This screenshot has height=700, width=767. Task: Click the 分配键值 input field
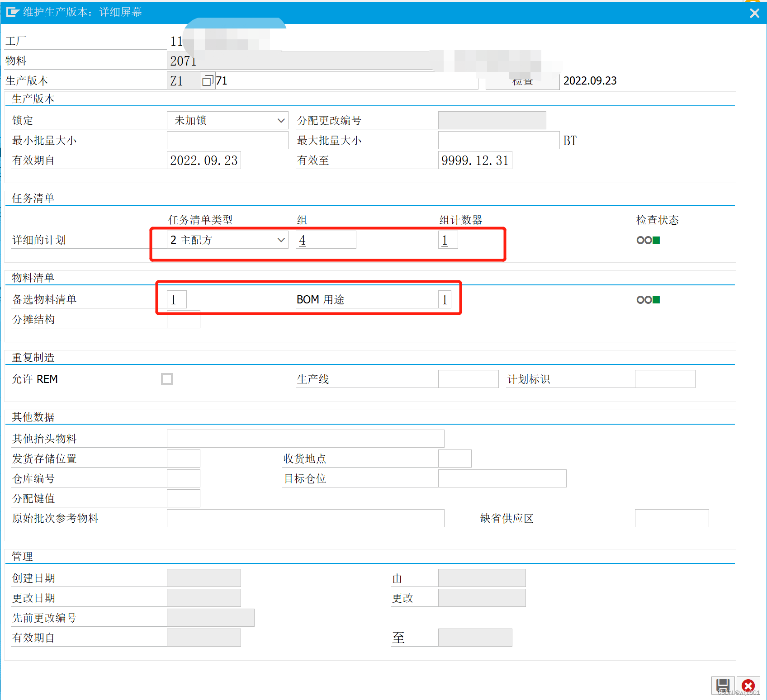[x=184, y=498]
